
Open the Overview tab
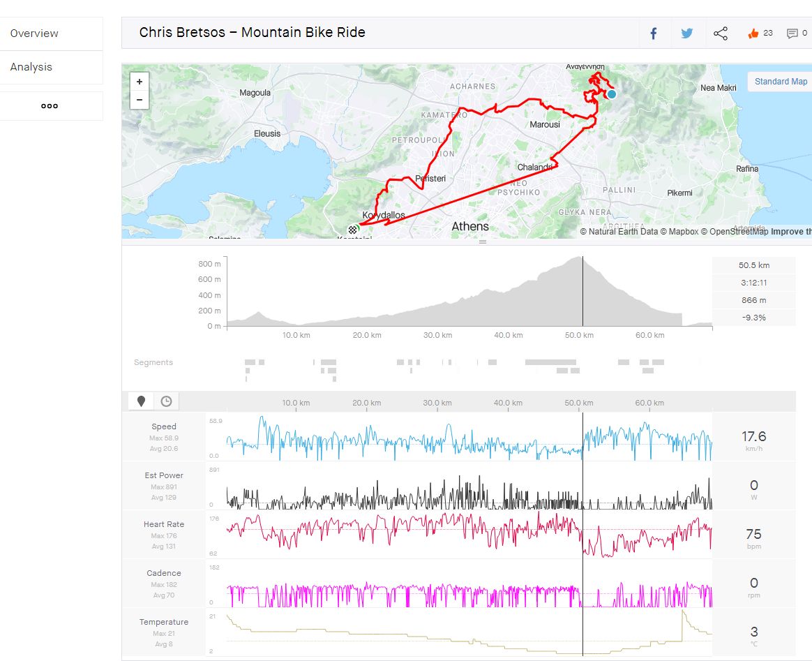[34, 34]
